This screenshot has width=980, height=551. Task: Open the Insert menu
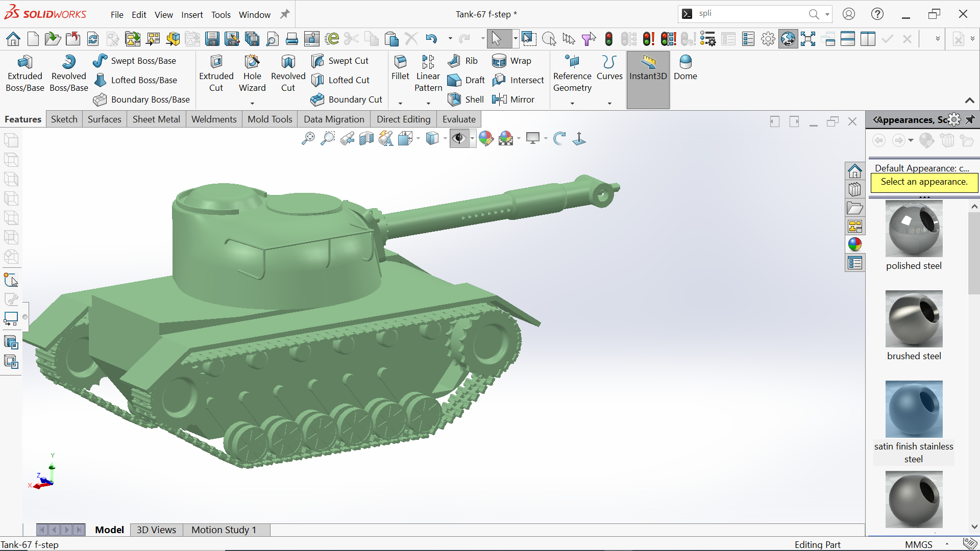pos(192,15)
